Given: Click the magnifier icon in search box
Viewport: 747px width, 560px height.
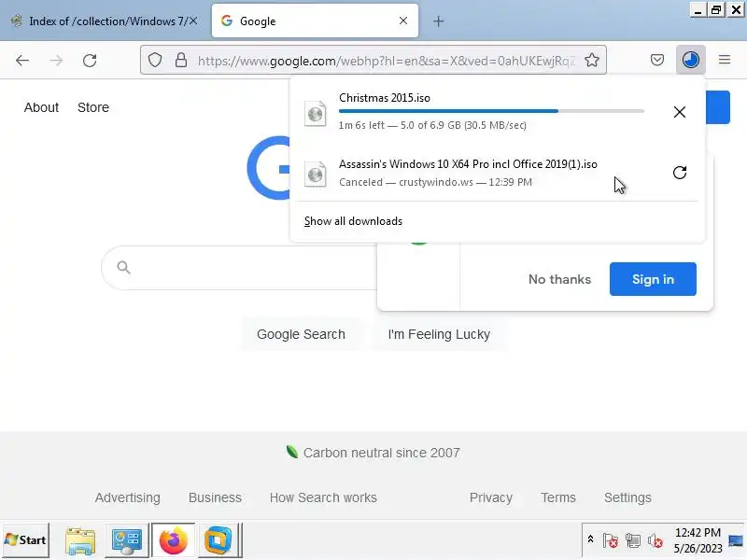Looking at the screenshot, I should 123,268.
